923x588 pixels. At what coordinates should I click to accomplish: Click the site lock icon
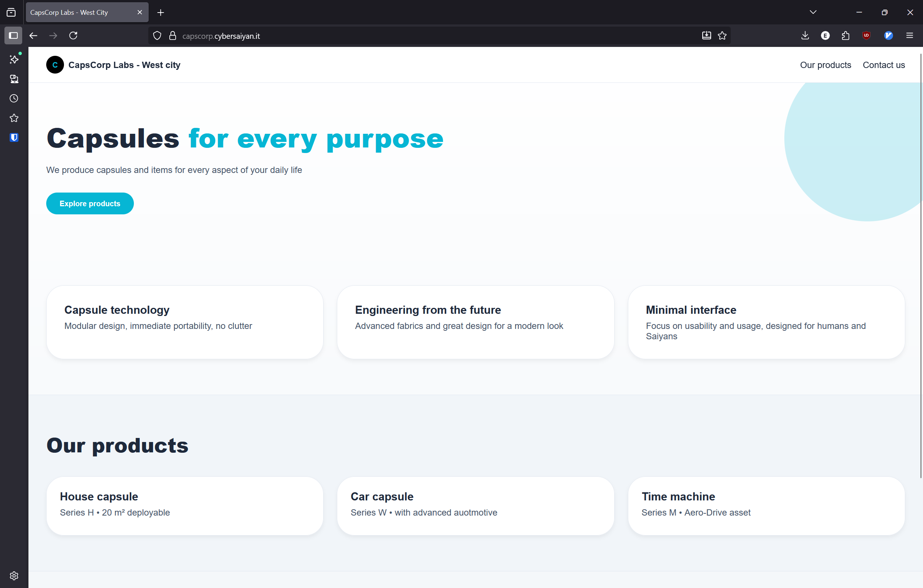coord(172,35)
